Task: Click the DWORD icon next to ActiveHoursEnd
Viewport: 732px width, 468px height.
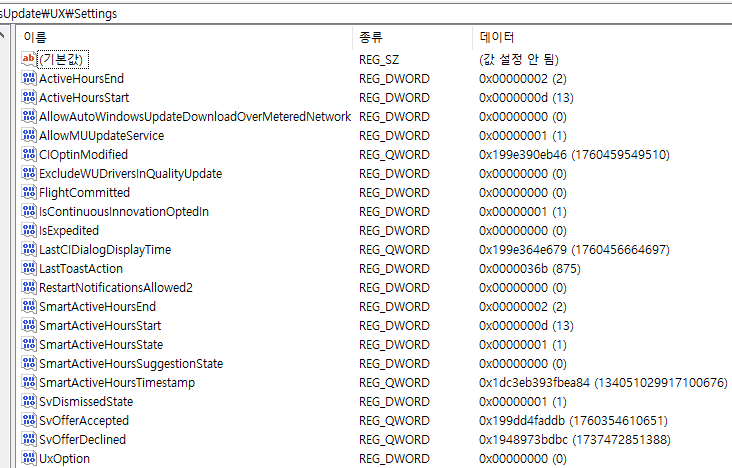Action: coord(28,78)
